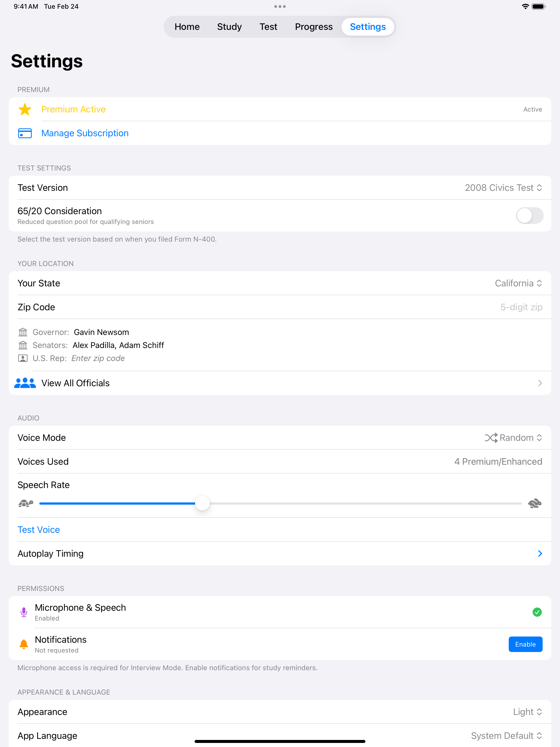Click the credit card subscription icon
The width and height of the screenshot is (560, 747).
tap(25, 133)
